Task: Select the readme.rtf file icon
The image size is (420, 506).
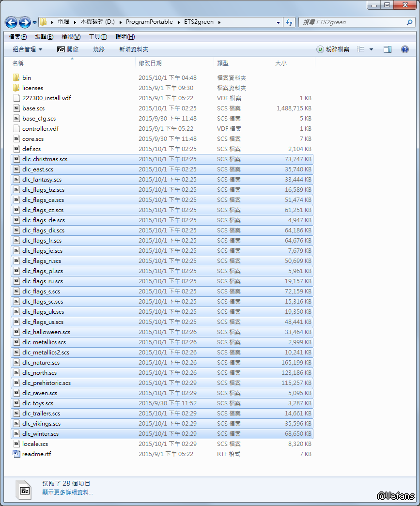Action: (16, 454)
